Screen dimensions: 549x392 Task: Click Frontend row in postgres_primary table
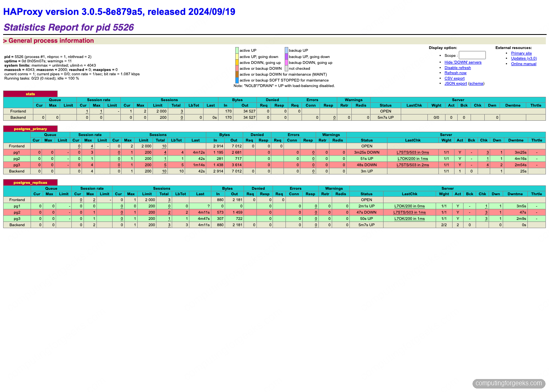click(274, 146)
